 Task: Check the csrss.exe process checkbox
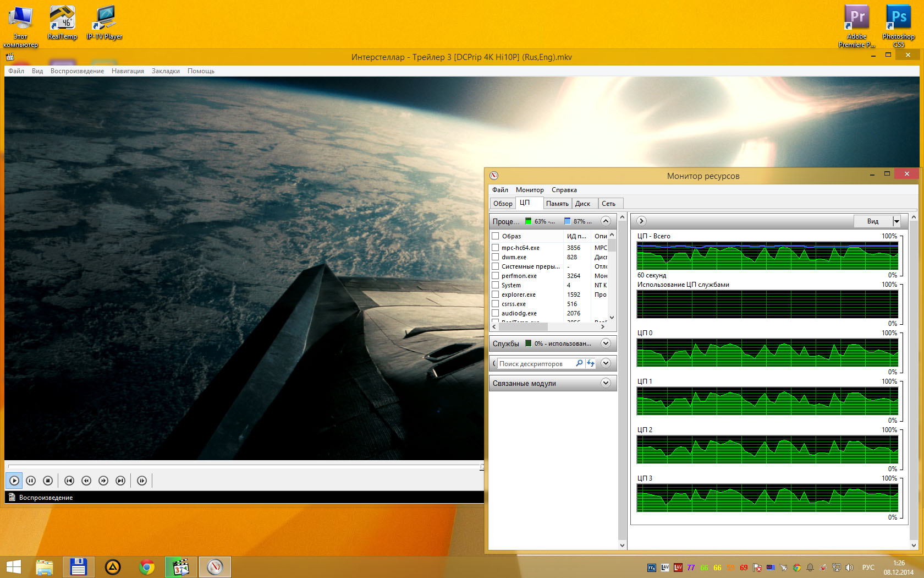pos(496,304)
